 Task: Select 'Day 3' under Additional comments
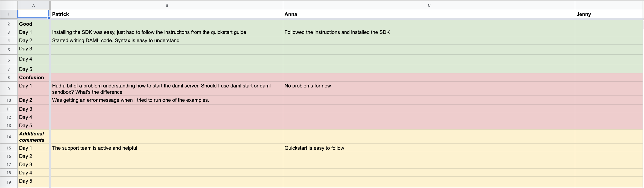33,164
